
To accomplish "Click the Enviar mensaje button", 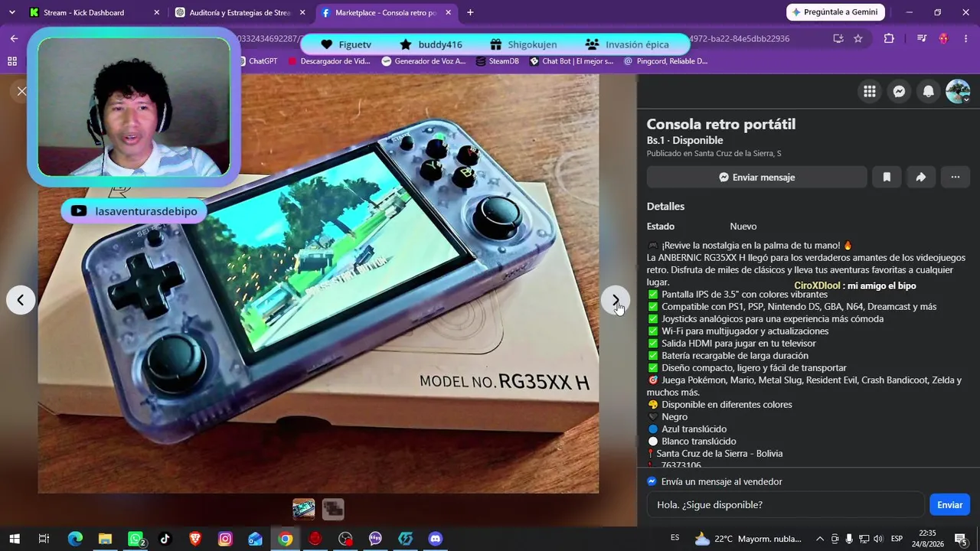I will (x=756, y=177).
